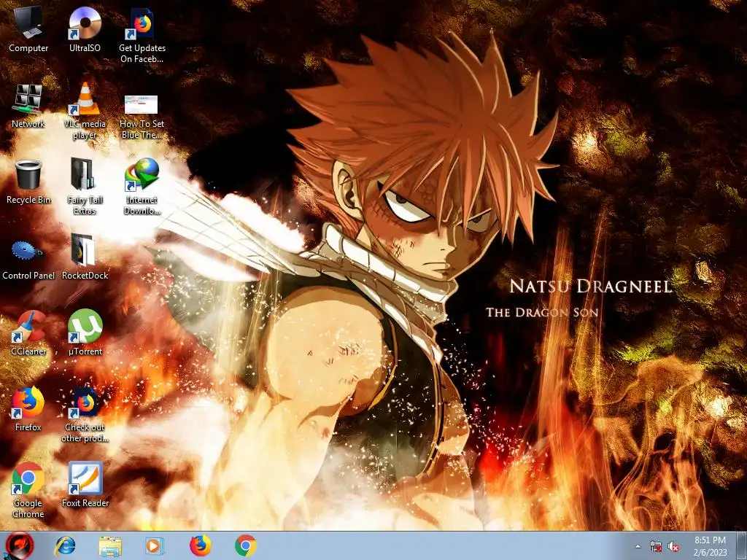Launch Firefox from the taskbar
This screenshot has width=747, height=560.
pyautogui.click(x=201, y=545)
